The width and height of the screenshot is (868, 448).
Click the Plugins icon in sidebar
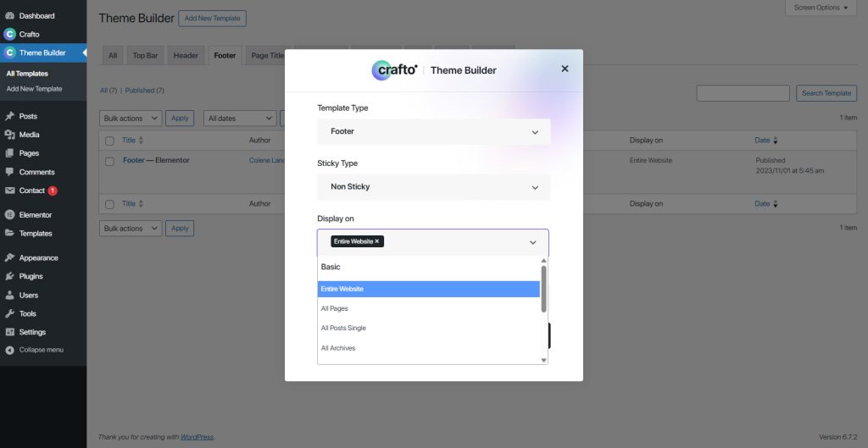point(9,276)
